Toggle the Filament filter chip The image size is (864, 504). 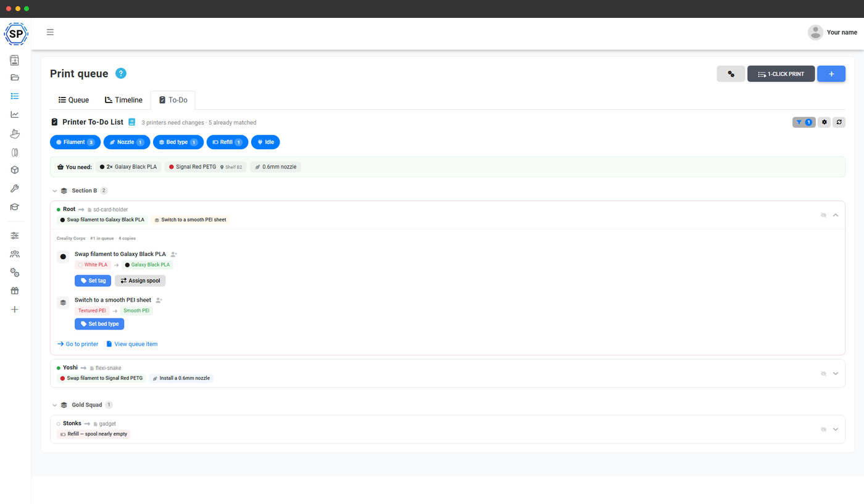(75, 143)
